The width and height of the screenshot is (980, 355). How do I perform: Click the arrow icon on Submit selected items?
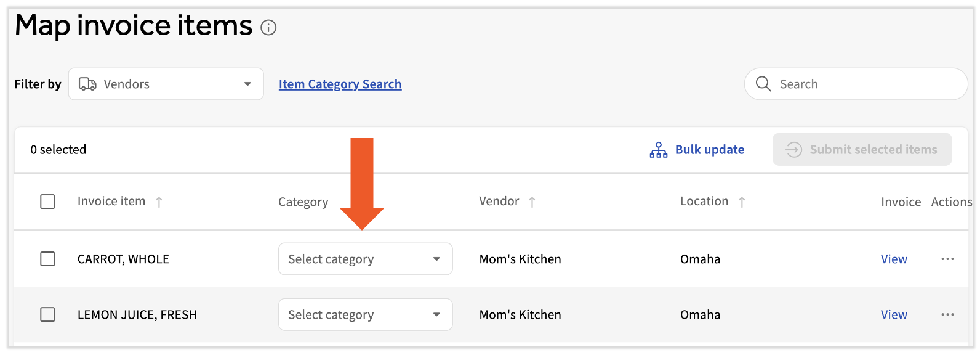click(793, 149)
